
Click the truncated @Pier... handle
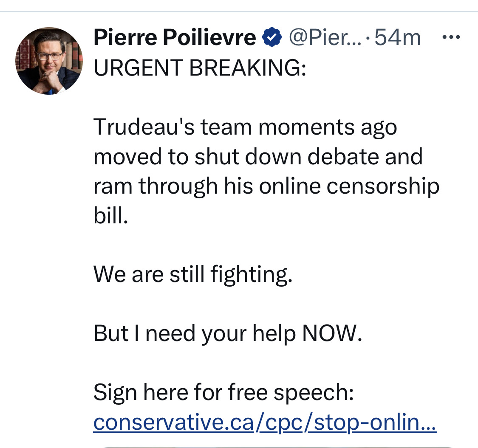[325, 37]
